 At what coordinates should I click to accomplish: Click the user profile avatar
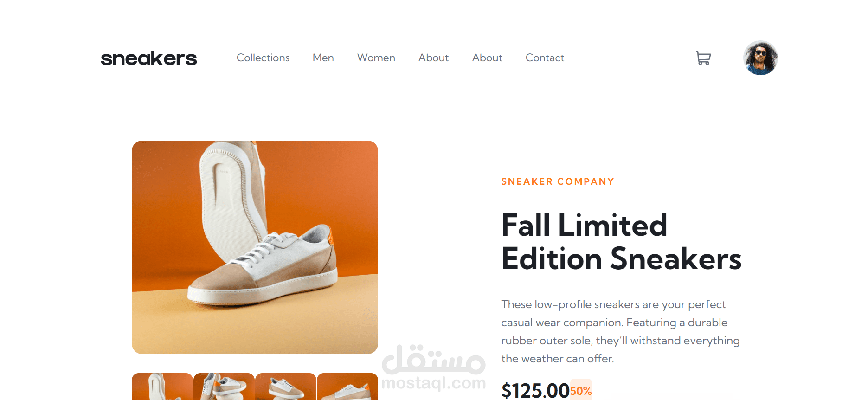(760, 58)
